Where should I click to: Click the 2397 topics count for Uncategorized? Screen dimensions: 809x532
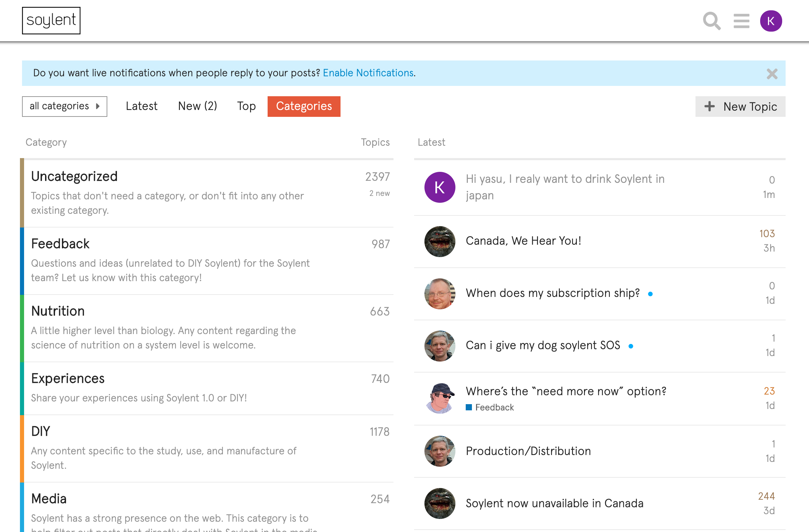point(377,177)
